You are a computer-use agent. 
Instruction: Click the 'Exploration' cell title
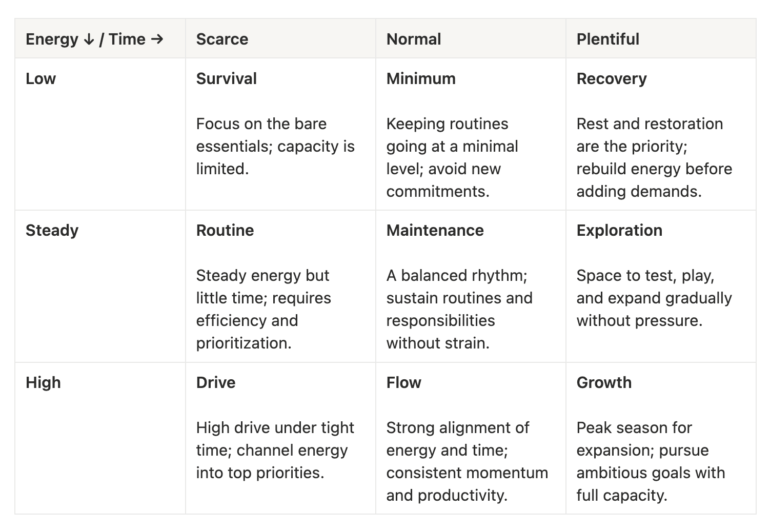pyautogui.click(x=619, y=230)
